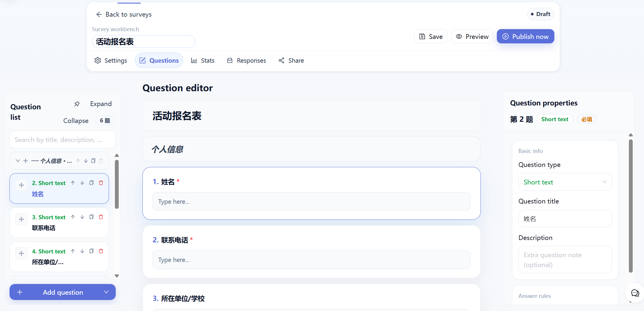Click the 6 题 count badge
Viewport: 644px width, 311px height.
pyautogui.click(x=105, y=120)
